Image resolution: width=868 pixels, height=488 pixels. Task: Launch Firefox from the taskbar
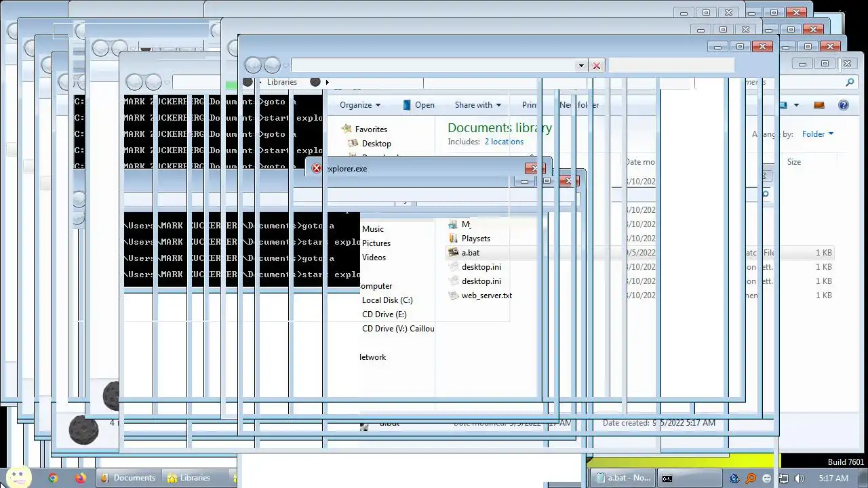pos(81,478)
